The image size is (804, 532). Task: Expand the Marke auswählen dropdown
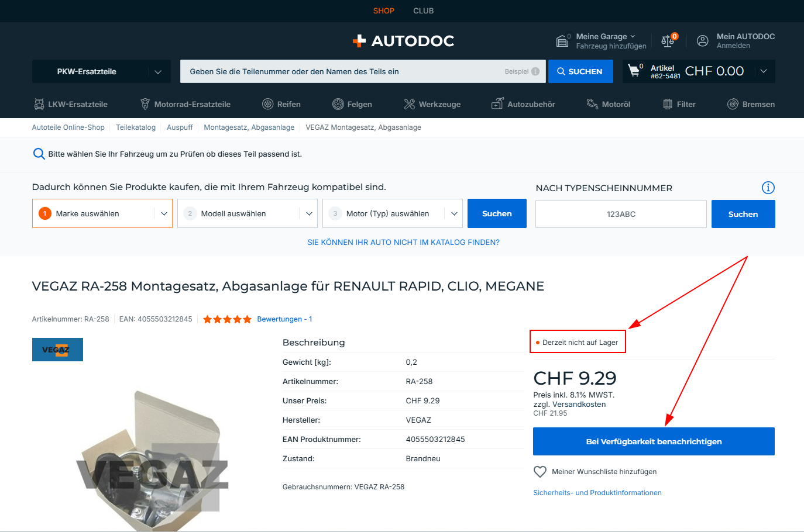102,213
